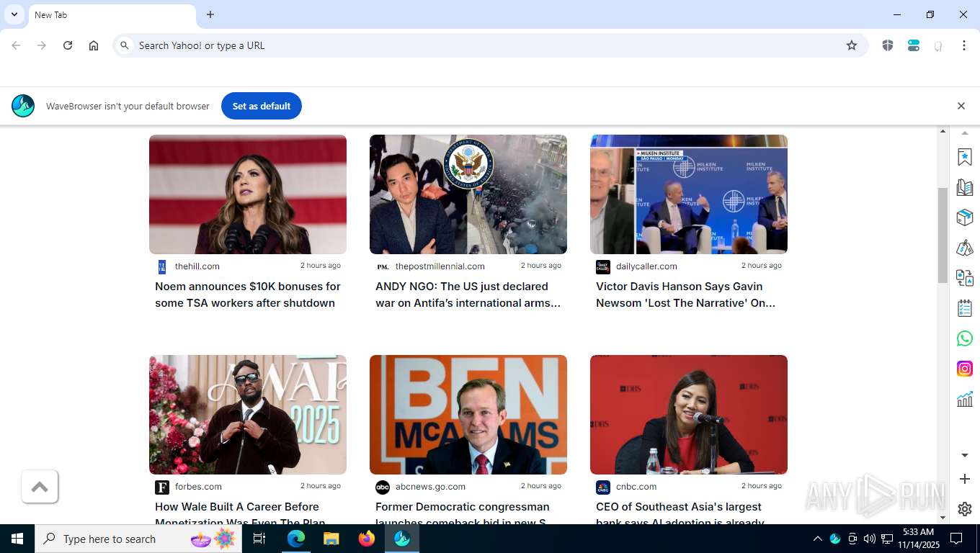The height and width of the screenshot is (553, 980).
Task: Open the volume control in system tray
Action: (x=869, y=539)
